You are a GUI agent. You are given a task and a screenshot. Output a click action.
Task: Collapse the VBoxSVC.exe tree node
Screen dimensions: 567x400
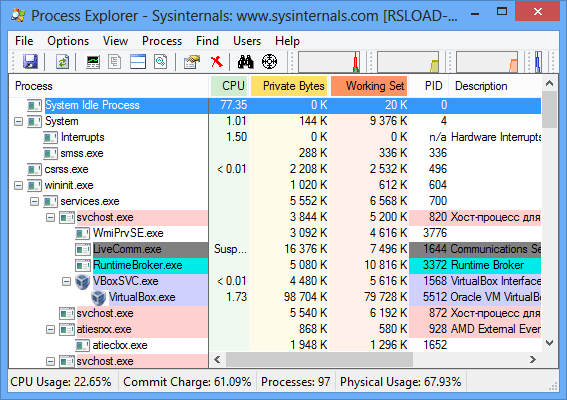(67, 281)
